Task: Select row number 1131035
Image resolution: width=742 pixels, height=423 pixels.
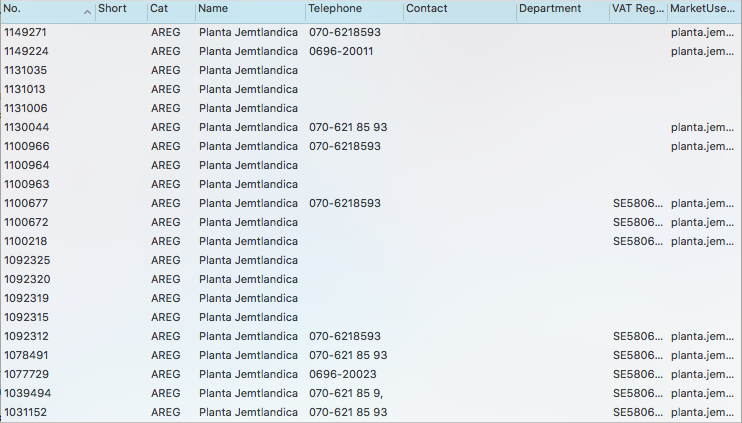Action: [x=371, y=70]
